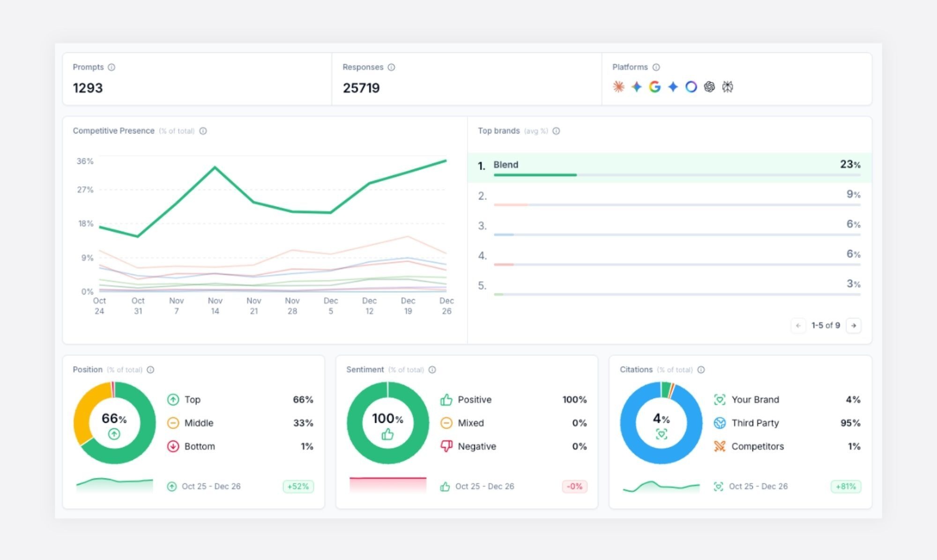This screenshot has width=937, height=560.
Task: Click the +52% position change badge
Action: point(298,486)
